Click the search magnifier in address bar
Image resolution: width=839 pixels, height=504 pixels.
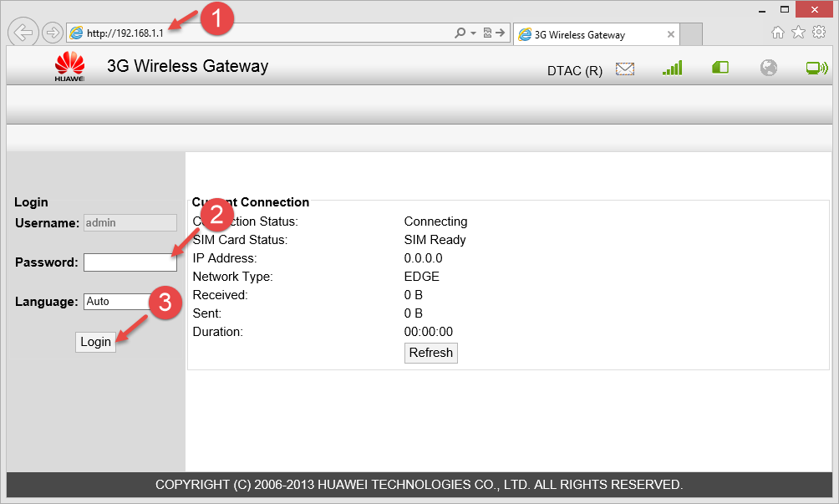click(460, 33)
